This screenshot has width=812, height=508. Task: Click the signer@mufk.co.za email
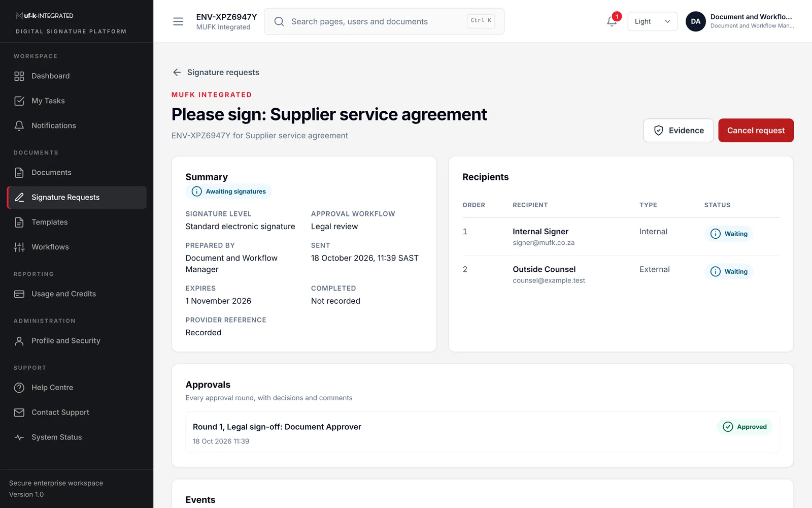[x=544, y=243]
